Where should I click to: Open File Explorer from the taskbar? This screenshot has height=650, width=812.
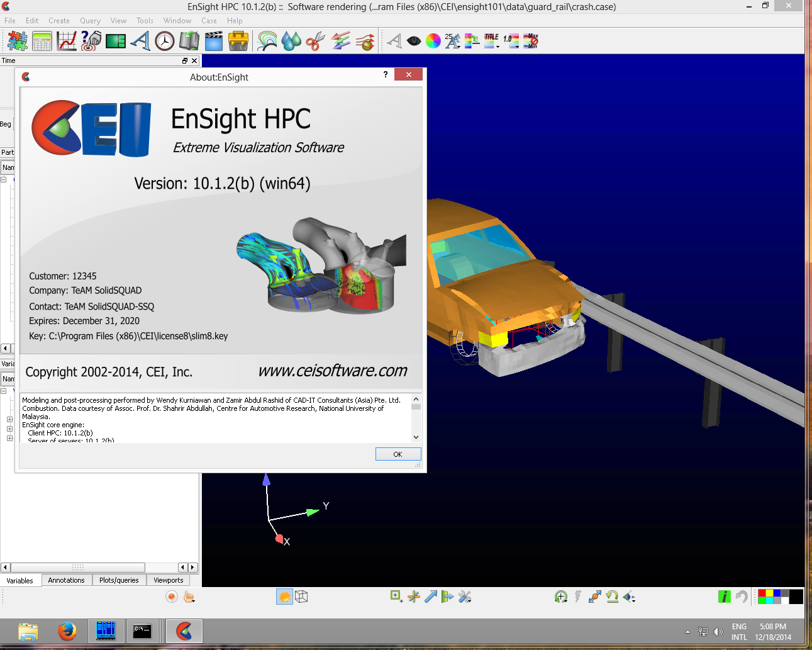tap(28, 631)
